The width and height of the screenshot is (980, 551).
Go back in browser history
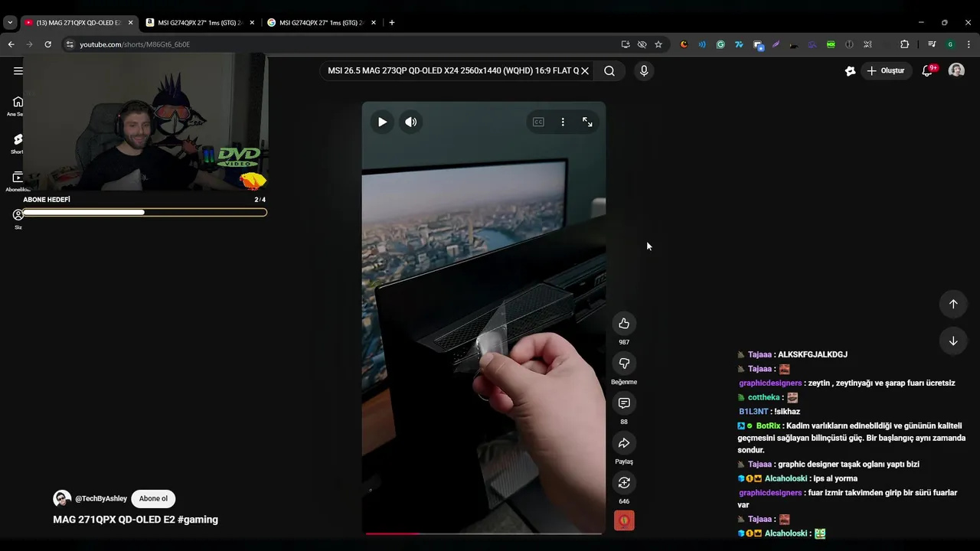[x=11, y=44]
